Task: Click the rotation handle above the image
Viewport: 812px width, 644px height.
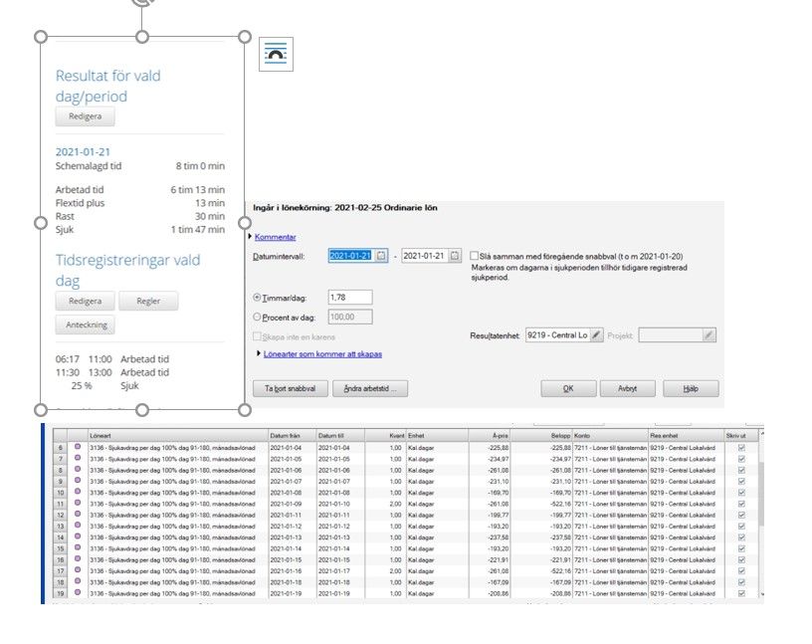Action: (142, 2)
